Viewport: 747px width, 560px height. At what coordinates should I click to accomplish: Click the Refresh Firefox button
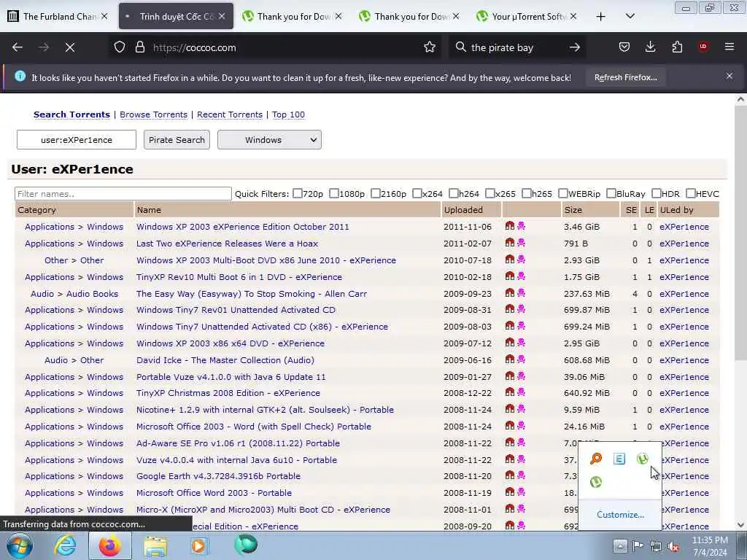[625, 77]
